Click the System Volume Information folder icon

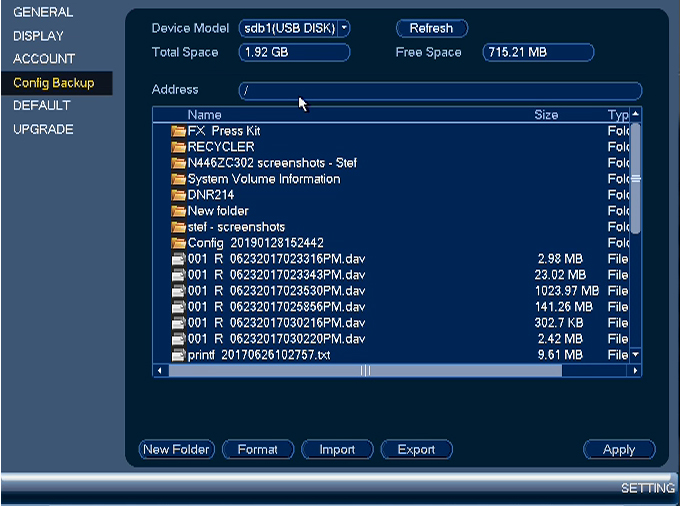(178, 179)
